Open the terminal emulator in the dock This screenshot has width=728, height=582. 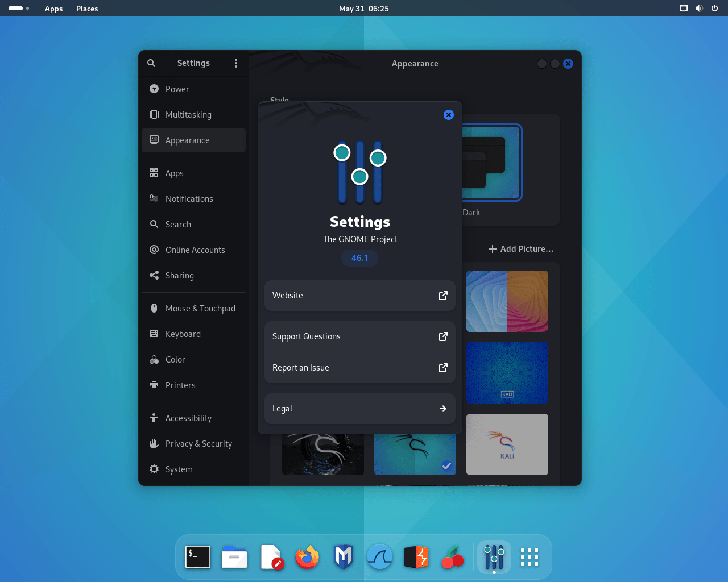pyautogui.click(x=198, y=557)
